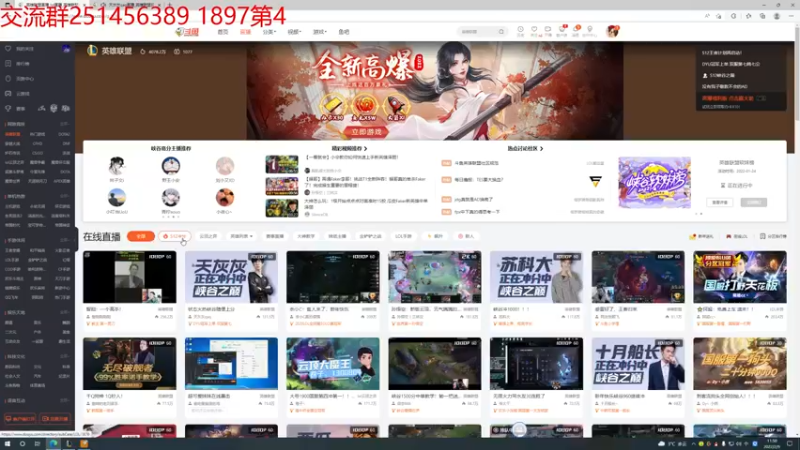The image size is (800, 450).
Task: Click the ranking icon in the left sidebar
Action: [8, 63]
